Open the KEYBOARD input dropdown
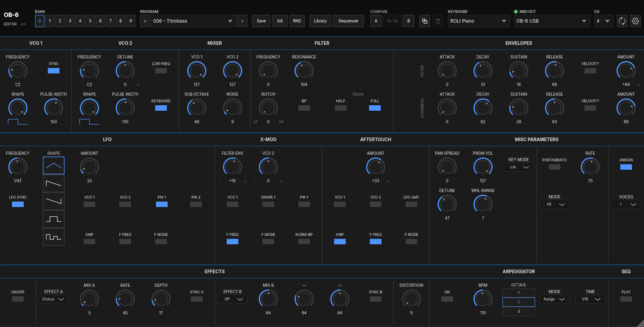 pyautogui.click(x=479, y=21)
